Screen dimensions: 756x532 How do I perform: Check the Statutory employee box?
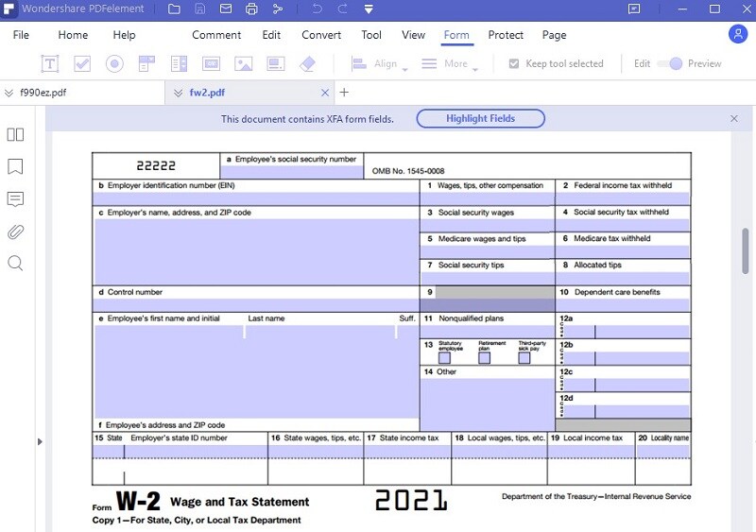[444, 358]
